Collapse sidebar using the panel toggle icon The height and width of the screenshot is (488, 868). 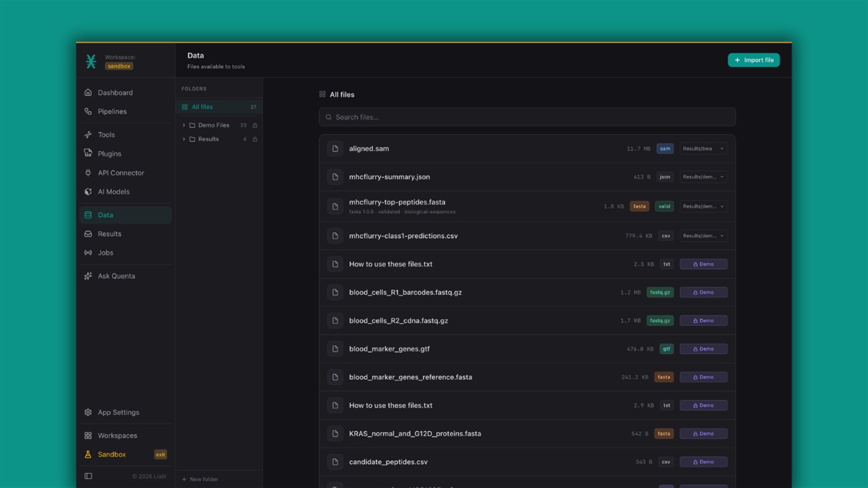tap(88, 476)
